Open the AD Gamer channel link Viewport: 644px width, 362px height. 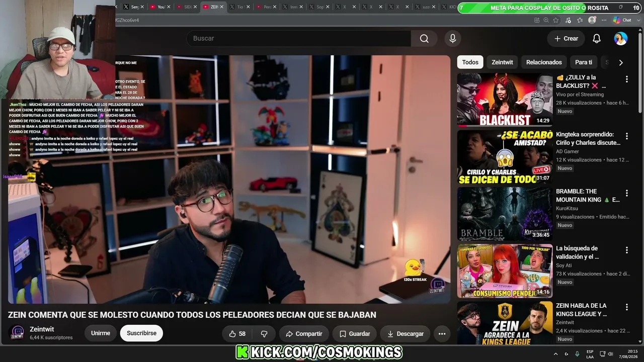(x=568, y=151)
